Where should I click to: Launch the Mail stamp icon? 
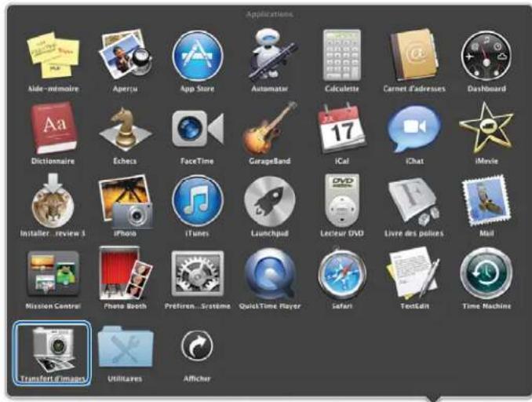coord(486,200)
